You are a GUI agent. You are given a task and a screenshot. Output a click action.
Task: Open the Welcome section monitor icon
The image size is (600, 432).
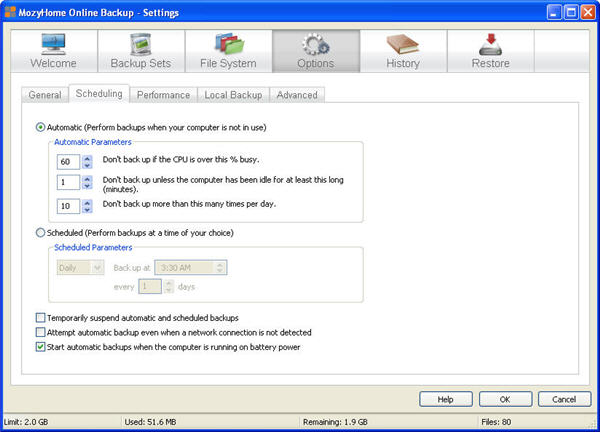point(54,44)
